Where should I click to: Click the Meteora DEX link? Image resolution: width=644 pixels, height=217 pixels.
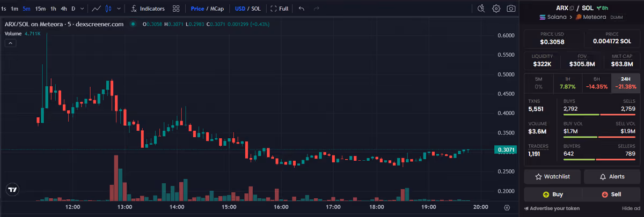coord(591,17)
